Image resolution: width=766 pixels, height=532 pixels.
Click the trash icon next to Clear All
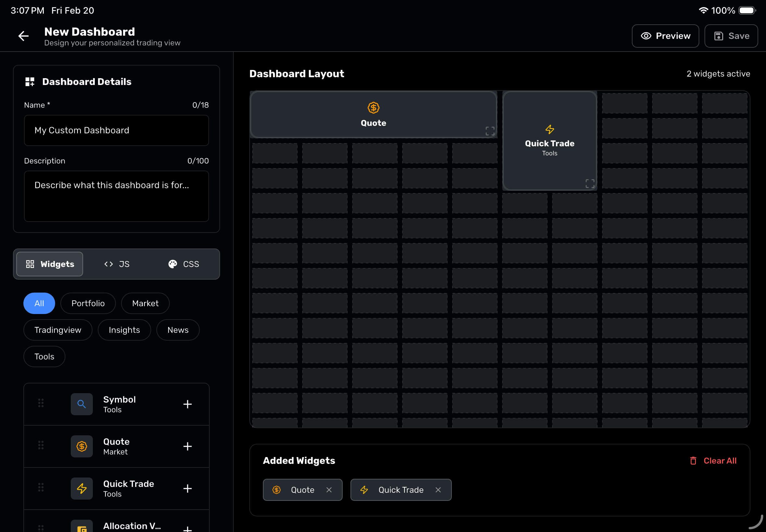693,461
